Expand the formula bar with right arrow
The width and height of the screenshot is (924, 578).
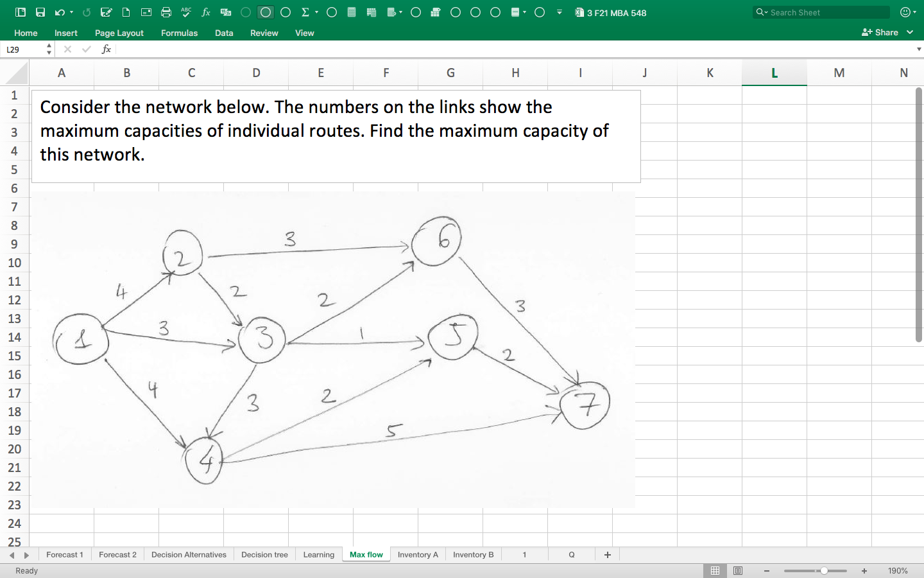pyautogui.click(x=919, y=49)
